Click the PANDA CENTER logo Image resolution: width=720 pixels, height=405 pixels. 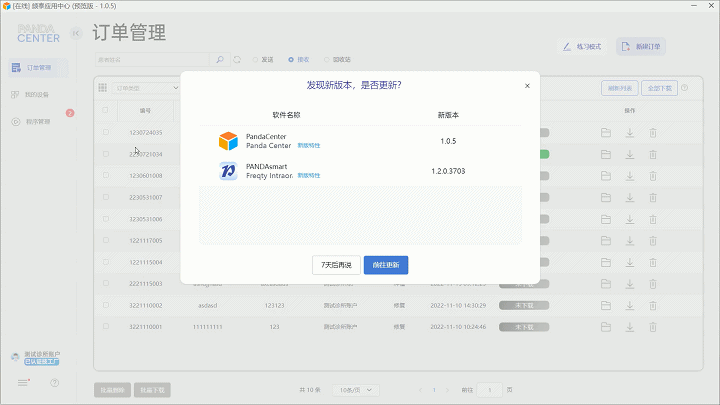point(38,34)
